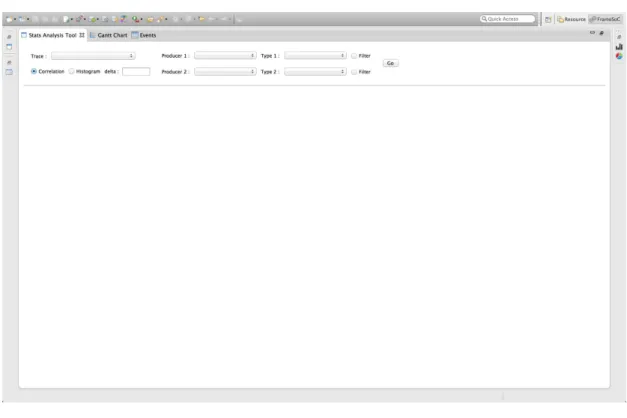Viewport: 627px width, 418px height.
Task: Click the green run external tools toolbar icon
Action: (135, 19)
